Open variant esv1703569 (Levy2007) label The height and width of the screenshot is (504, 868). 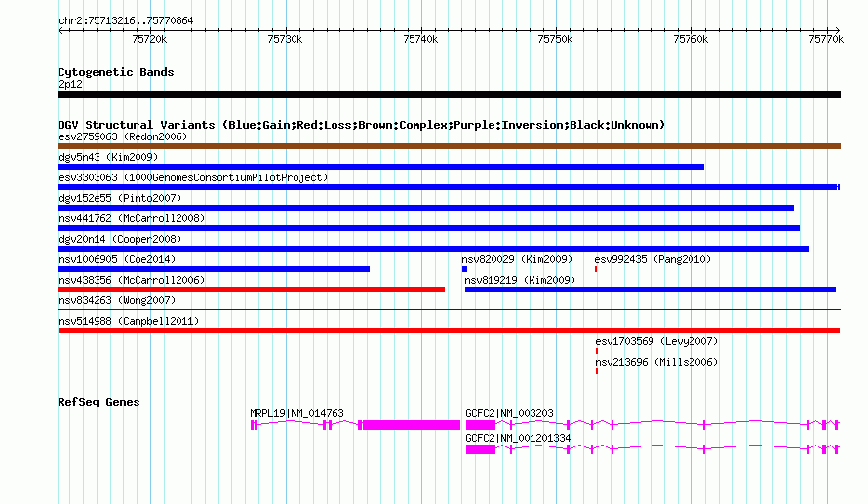(656, 341)
